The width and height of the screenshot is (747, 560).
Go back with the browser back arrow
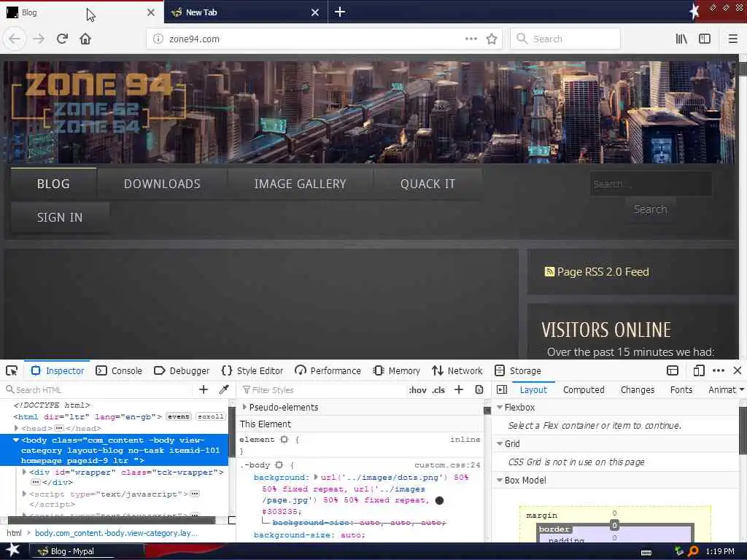click(x=15, y=39)
